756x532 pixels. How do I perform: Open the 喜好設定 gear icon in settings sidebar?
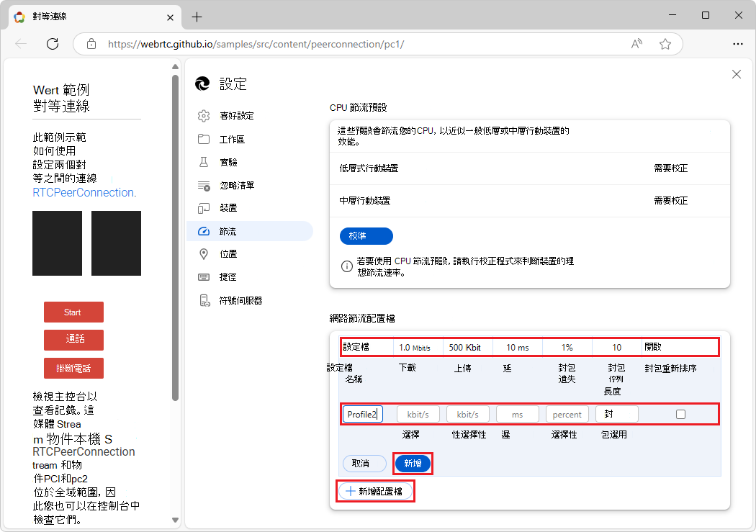coord(204,115)
